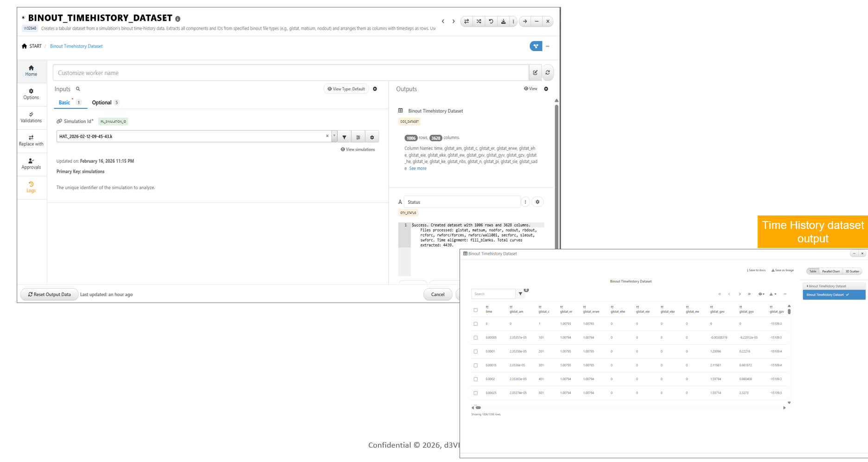
Task: Open the Replace with sidebar item
Action: pos(31,141)
